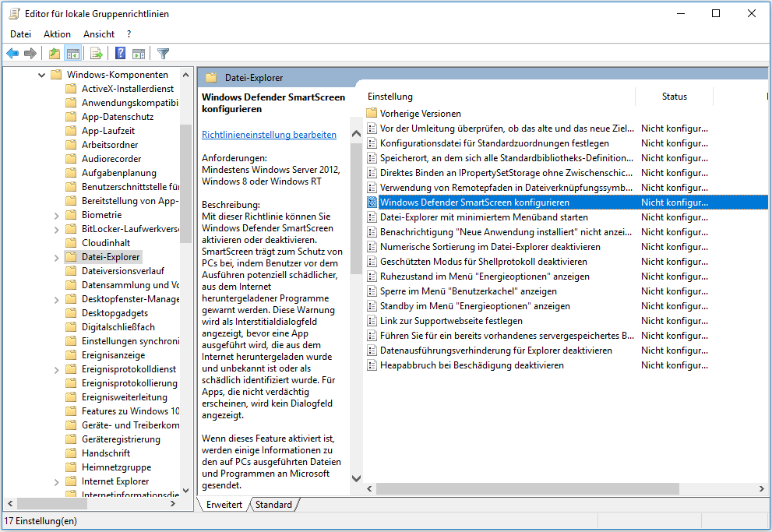Image resolution: width=772 pixels, height=532 pixels.
Task: Sort by the Einstellung column header
Action: [x=499, y=97]
